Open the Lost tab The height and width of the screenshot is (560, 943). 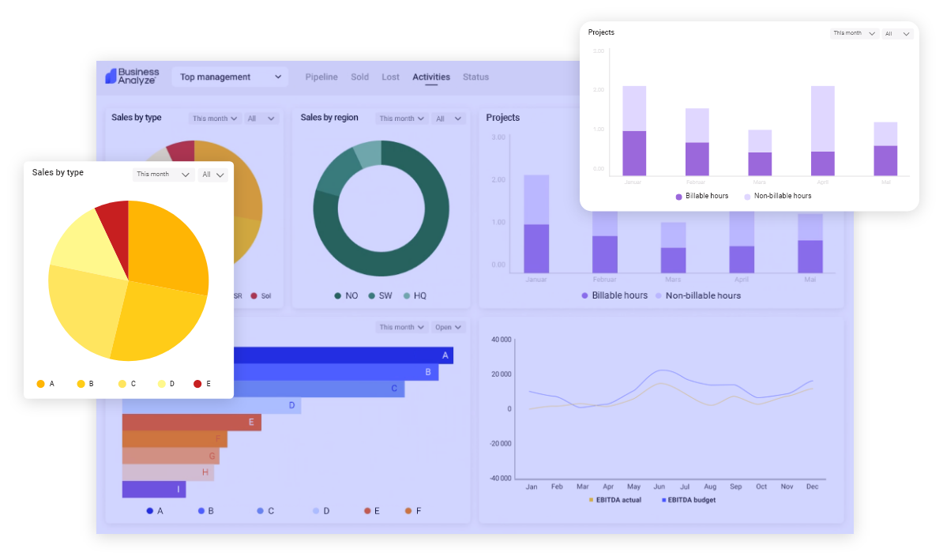click(390, 77)
